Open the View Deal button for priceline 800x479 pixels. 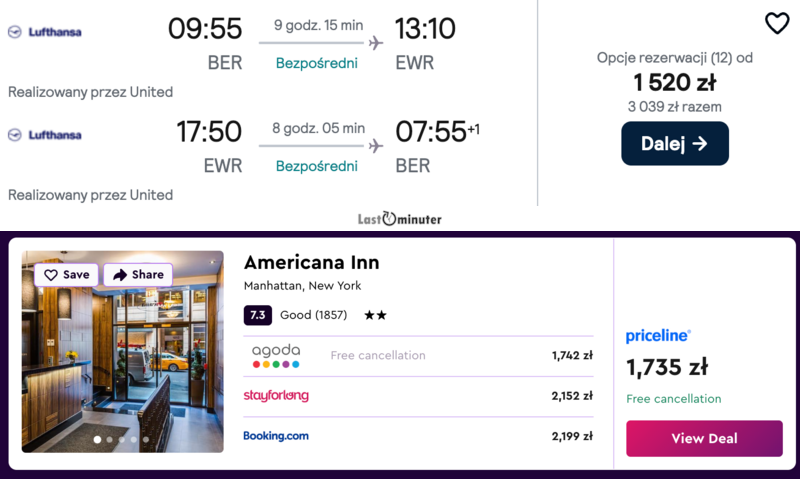(704, 438)
